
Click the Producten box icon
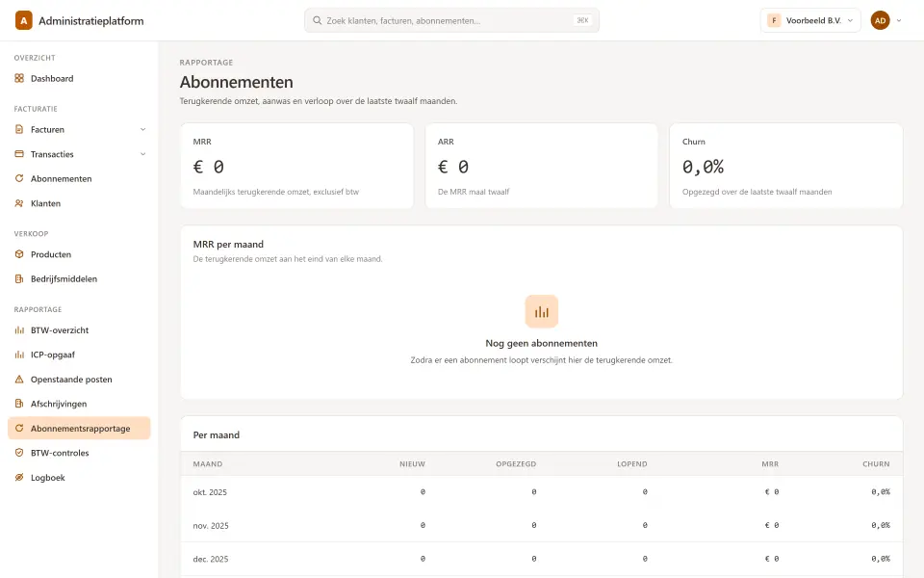click(x=19, y=254)
